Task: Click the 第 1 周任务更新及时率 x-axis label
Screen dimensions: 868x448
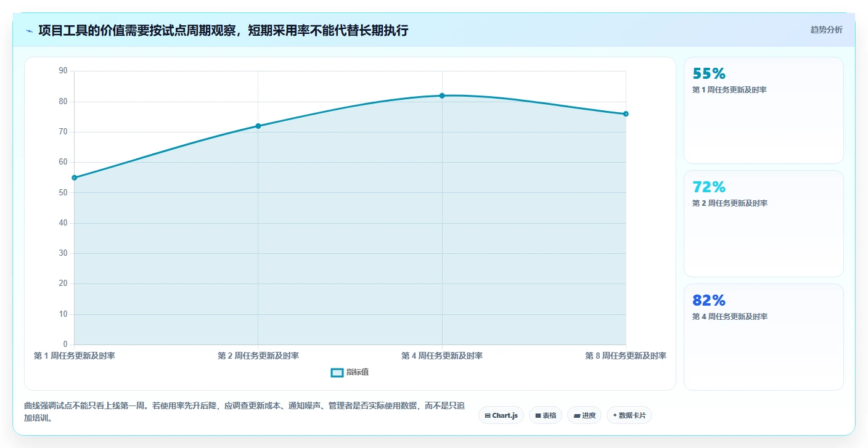Action: (75, 356)
